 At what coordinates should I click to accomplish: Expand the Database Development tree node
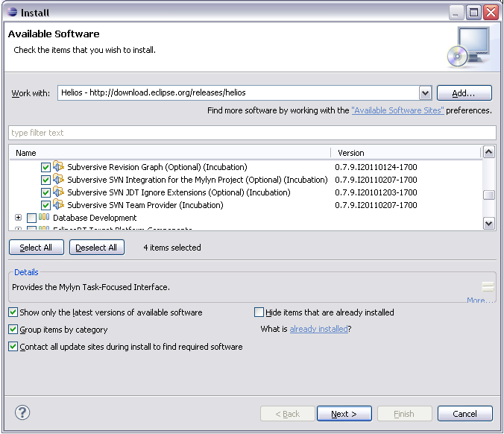(19, 218)
